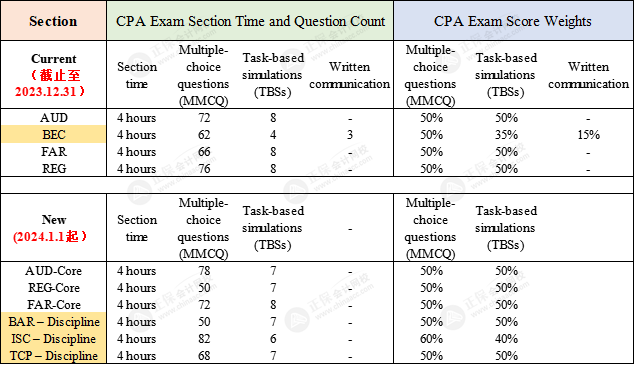Click the Section header cell
This screenshot has height=365, width=634.
[53, 21]
